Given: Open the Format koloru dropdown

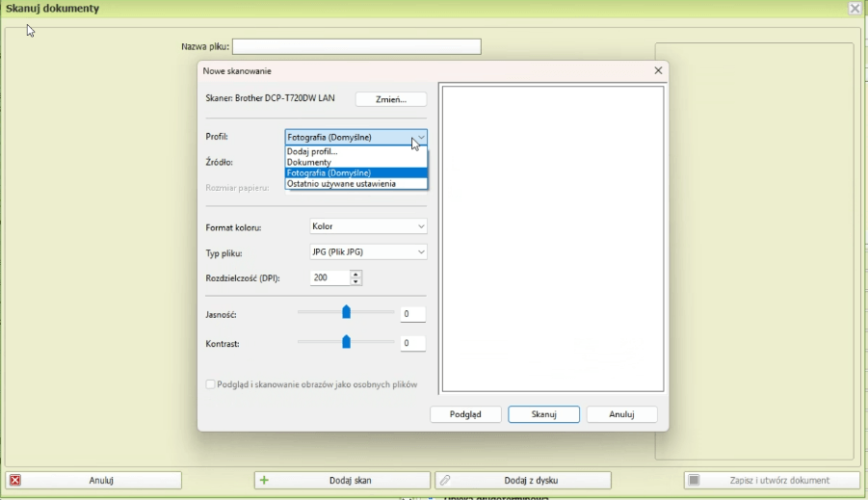Looking at the screenshot, I should point(368,226).
